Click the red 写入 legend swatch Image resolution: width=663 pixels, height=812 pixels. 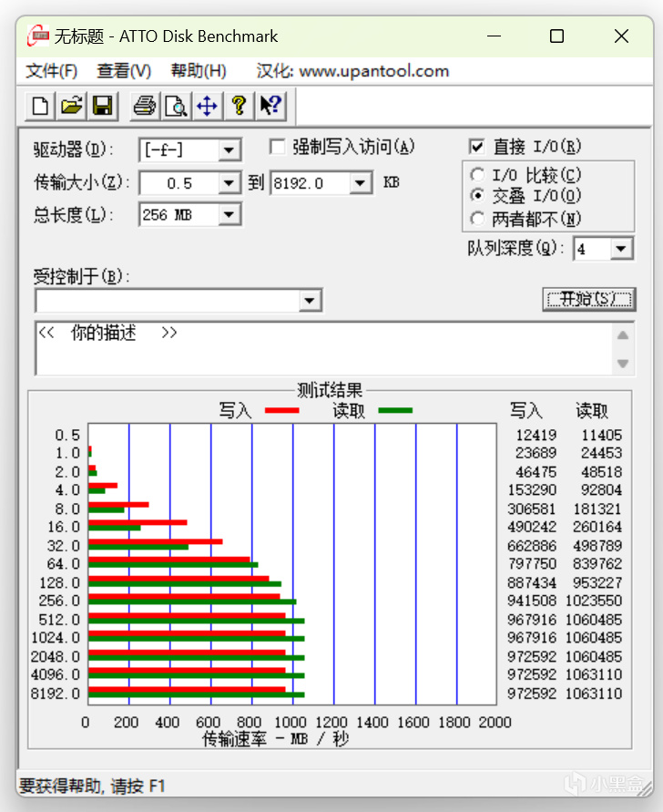281,411
